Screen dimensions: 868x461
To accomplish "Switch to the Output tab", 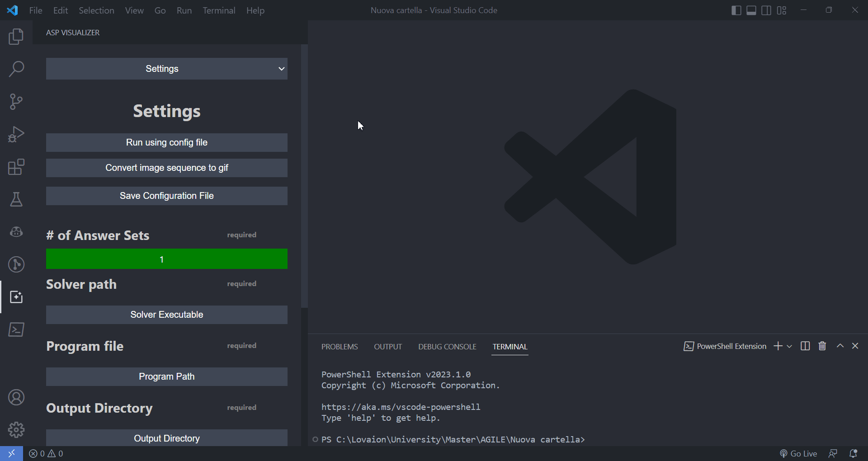I will pyautogui.click(x=388, y=347).
